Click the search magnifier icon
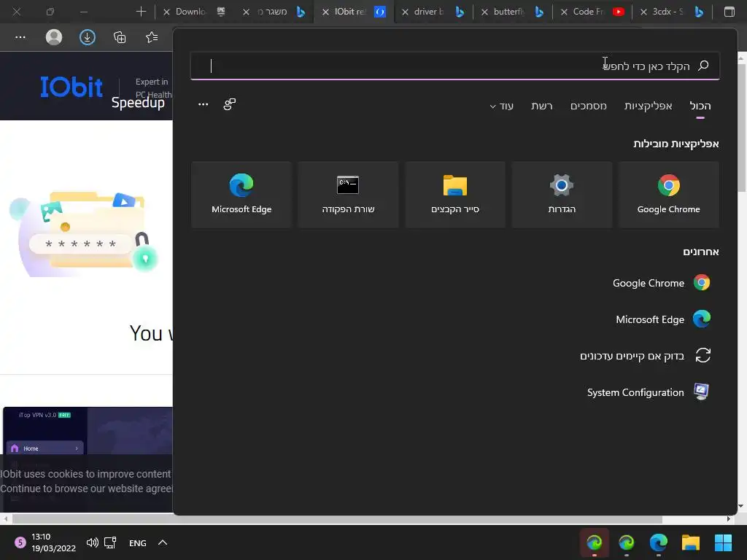Viewport: 747px width, 560px height. (x=703, y=66)
